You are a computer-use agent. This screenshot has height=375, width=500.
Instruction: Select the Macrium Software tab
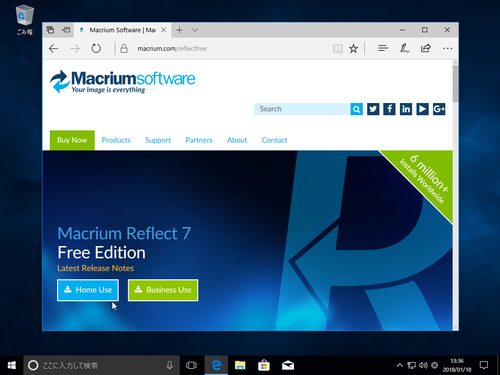click(x=122, y=30)
